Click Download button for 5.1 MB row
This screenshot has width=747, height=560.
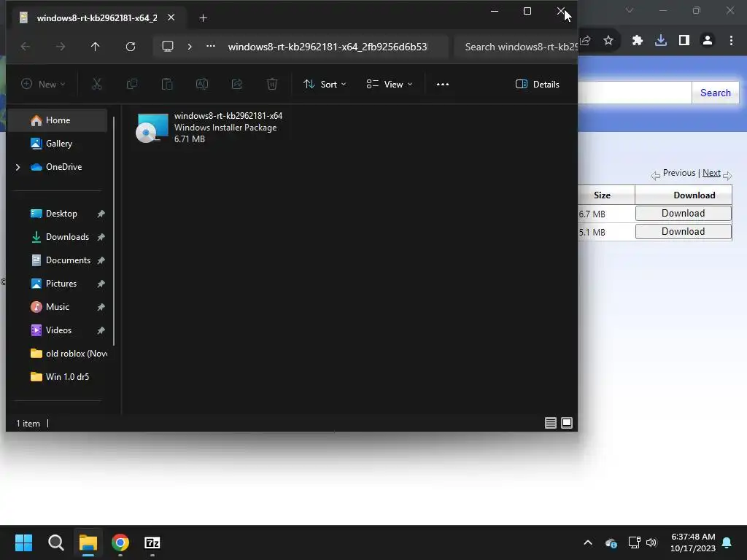coord(683,231)
